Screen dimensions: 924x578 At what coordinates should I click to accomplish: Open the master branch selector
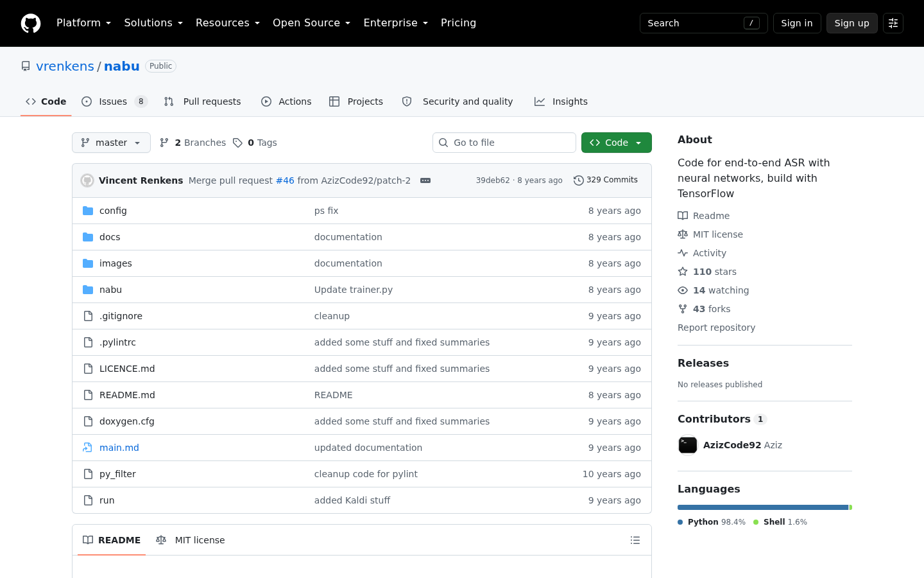(111, 143)
